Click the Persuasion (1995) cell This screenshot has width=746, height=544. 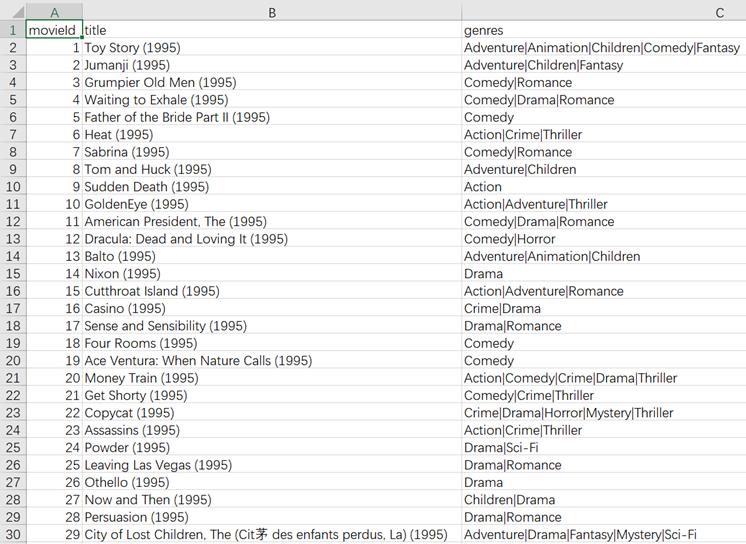click(x=272, y=517)
